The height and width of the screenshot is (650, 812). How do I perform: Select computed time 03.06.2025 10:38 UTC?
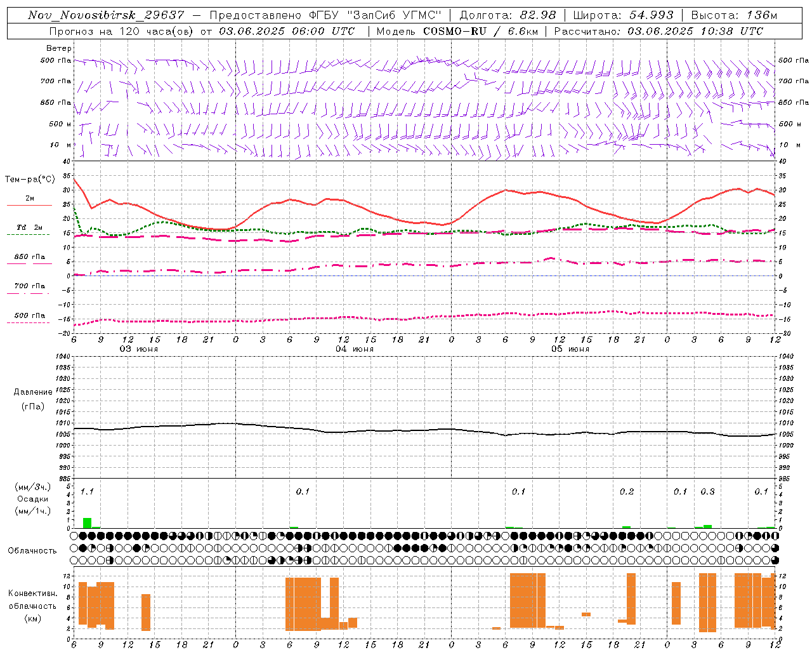[x=695, y=31]
